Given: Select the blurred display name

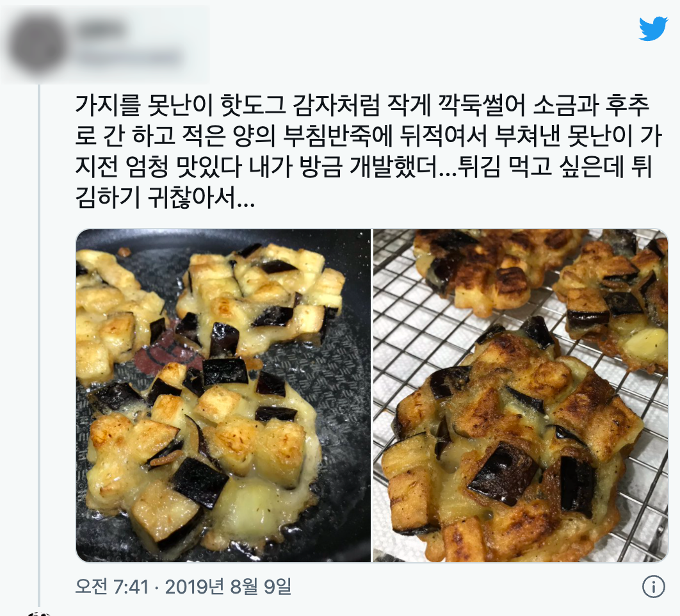Looking at the screenshot, I should click(101, 29).
